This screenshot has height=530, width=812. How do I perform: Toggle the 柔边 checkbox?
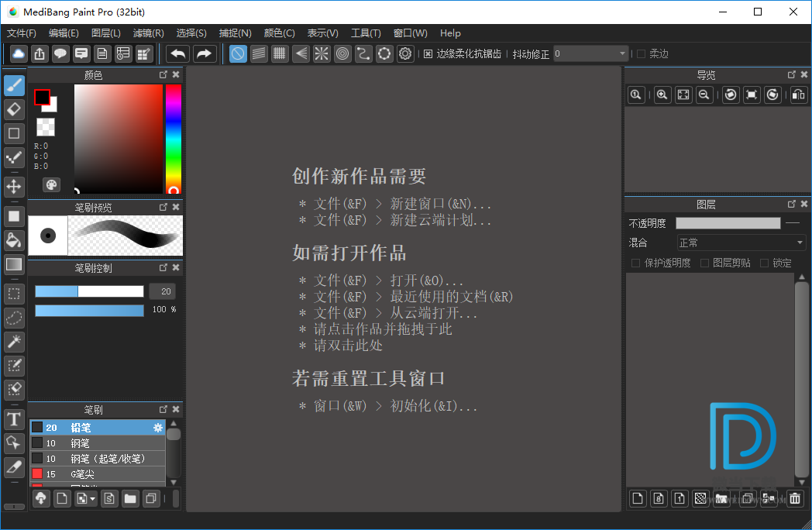[641, 54]
